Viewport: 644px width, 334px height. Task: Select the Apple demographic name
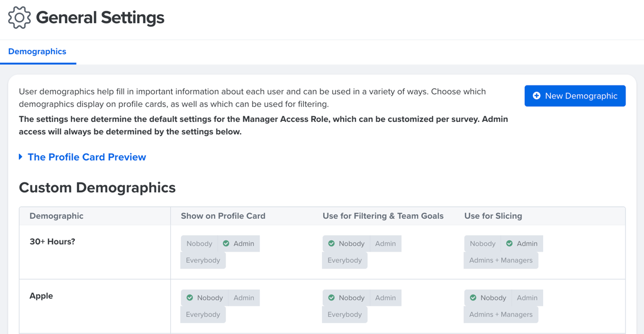coord(41,296)
